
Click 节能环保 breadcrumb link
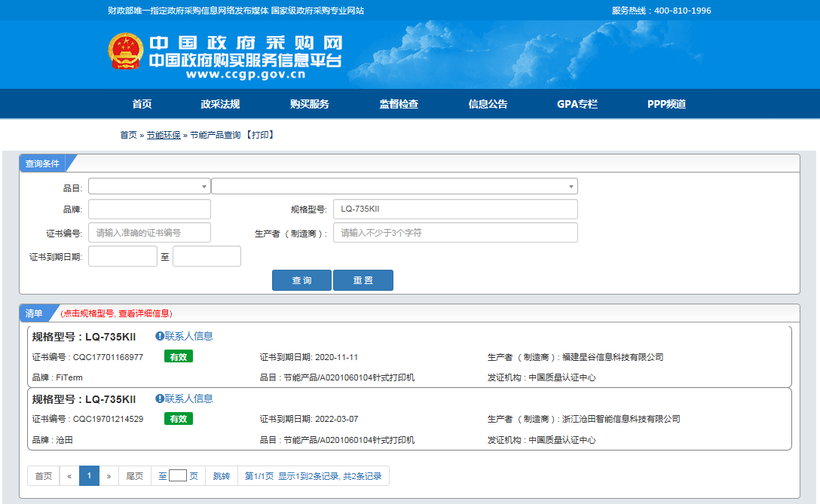(x=163, y=135)
